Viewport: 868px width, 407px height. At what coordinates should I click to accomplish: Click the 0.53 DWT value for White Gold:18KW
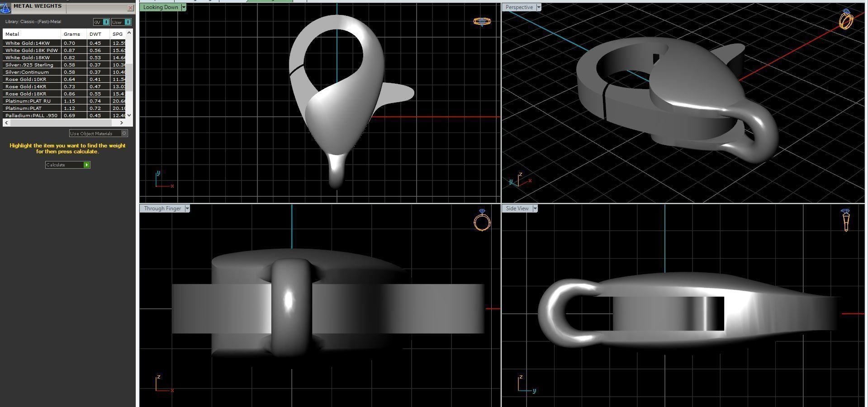pos(95,57)
